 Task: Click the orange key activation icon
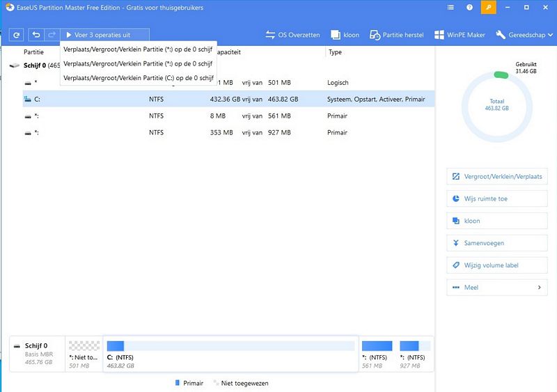coord(489,7)
